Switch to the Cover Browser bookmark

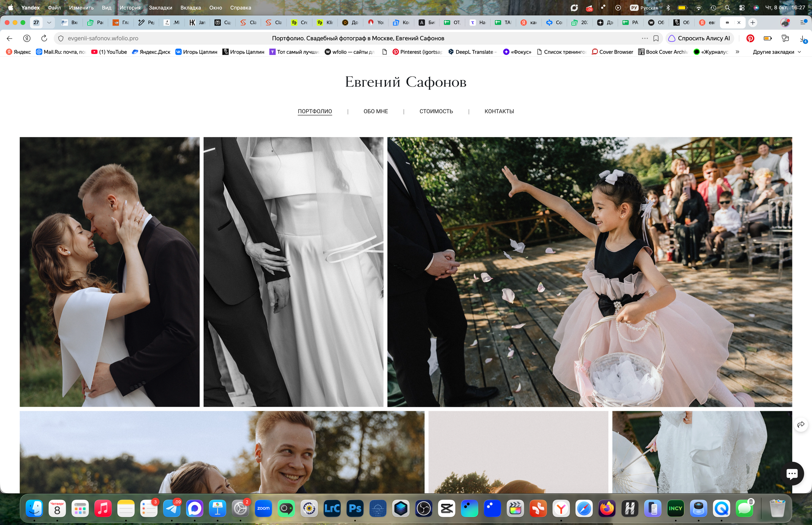click(x=612, y=52)
